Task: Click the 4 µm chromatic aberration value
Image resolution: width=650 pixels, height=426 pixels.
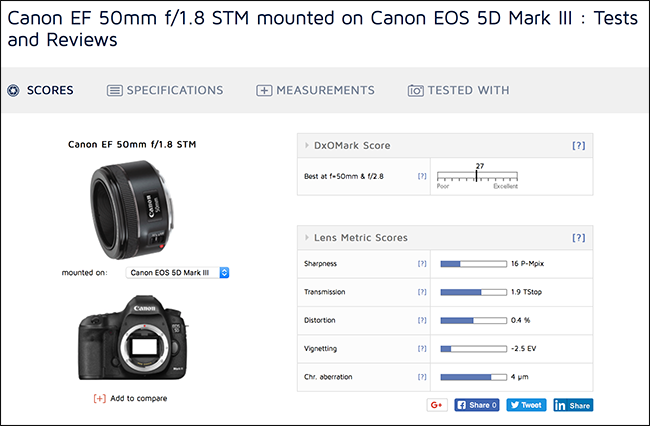Action: click(519, 377)
